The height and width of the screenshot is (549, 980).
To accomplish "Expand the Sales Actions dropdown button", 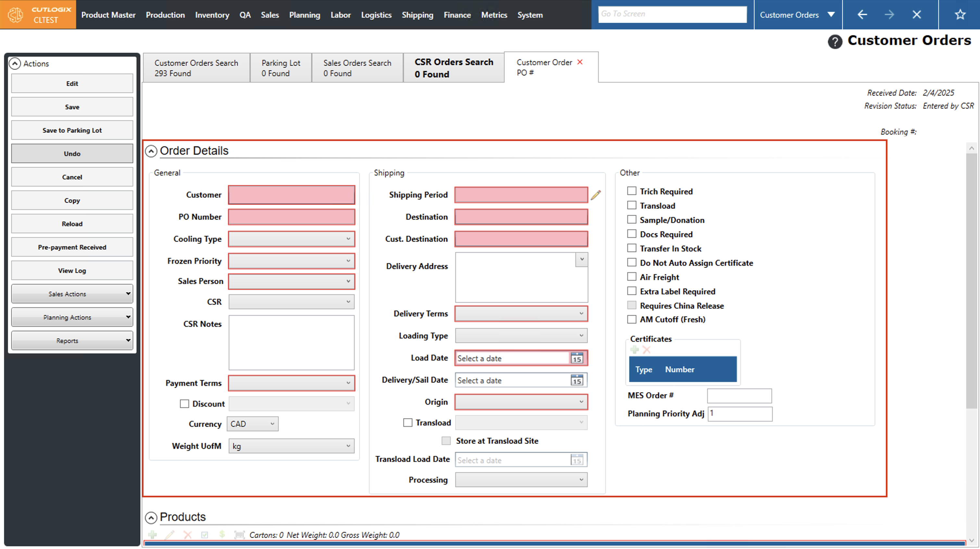I will (x=72, y=294).
